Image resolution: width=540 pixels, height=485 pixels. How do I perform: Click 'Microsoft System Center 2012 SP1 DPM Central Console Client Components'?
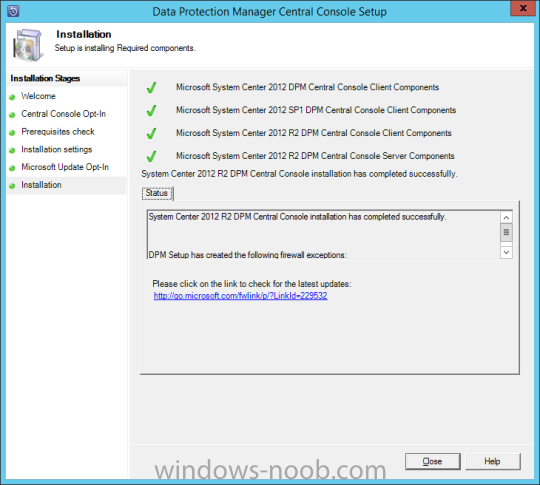[316, 110]
